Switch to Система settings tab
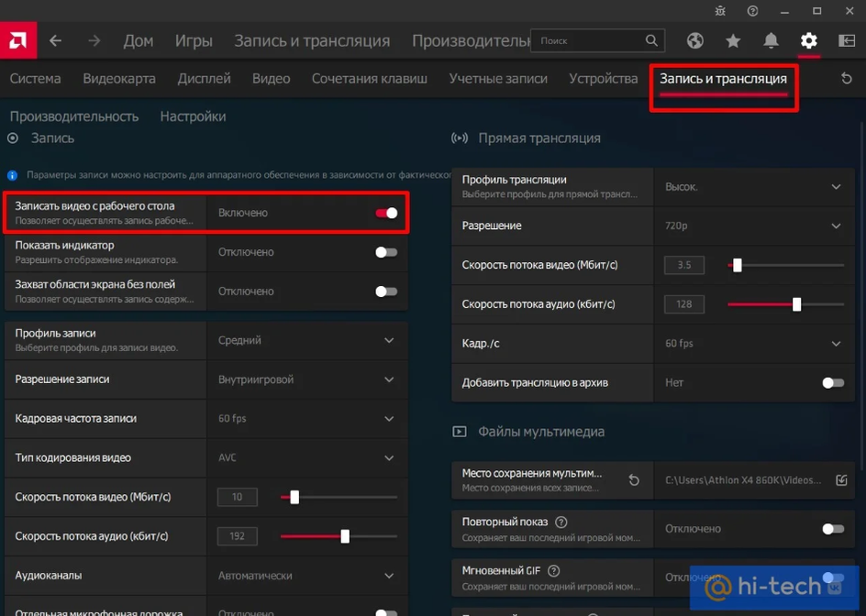 [36, 79]
